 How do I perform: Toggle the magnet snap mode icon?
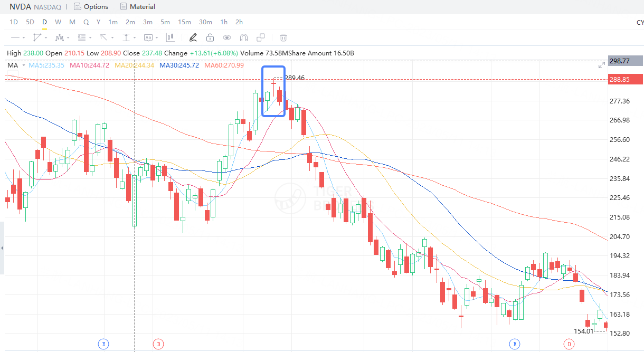pyautogui.click(x=244, y=37)
